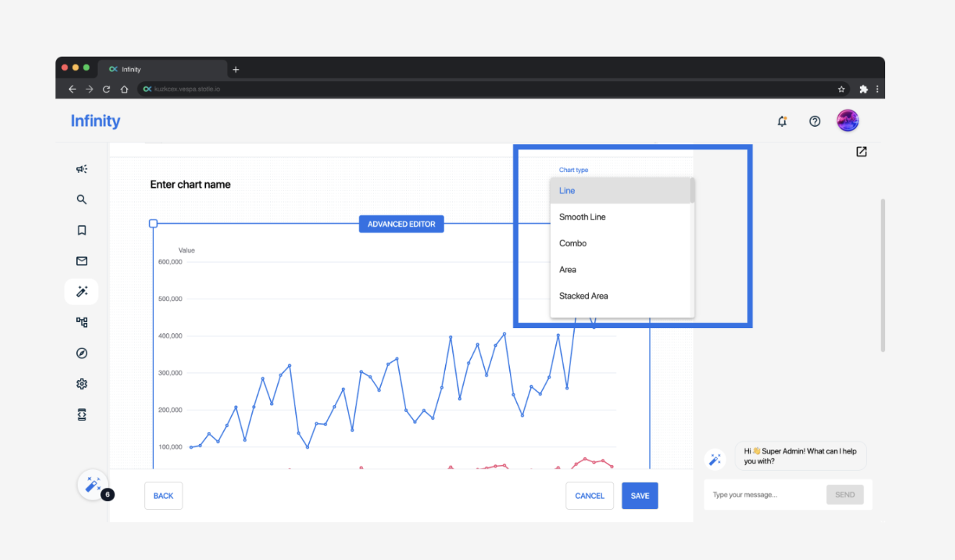Open the bookmark sidebar icon
This screenshot has height=560, width=955.
tap(81, 230)
